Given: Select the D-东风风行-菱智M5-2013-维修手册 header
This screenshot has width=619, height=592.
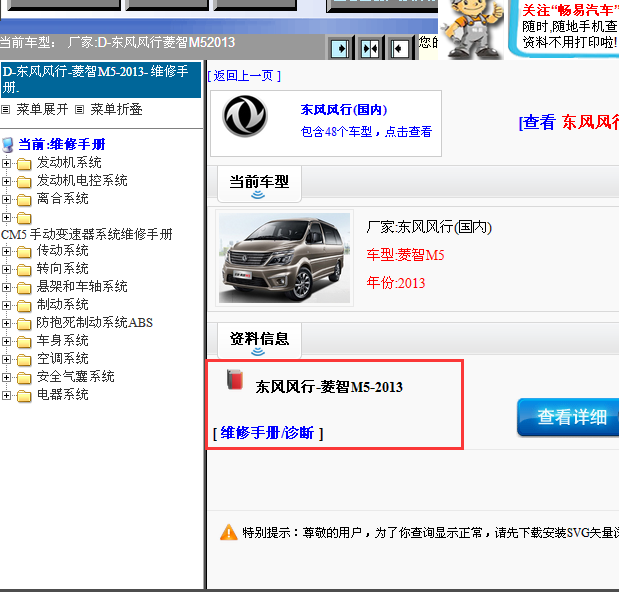Looking at the screenshot, I should [x=101, y=79].
